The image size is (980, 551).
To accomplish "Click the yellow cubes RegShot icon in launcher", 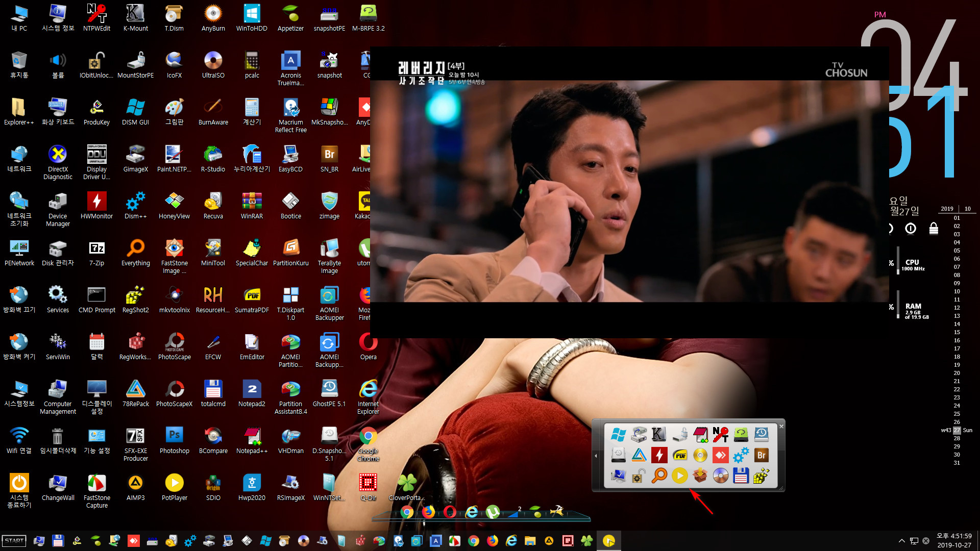I will pyautogui.click(x=761, y=475).
